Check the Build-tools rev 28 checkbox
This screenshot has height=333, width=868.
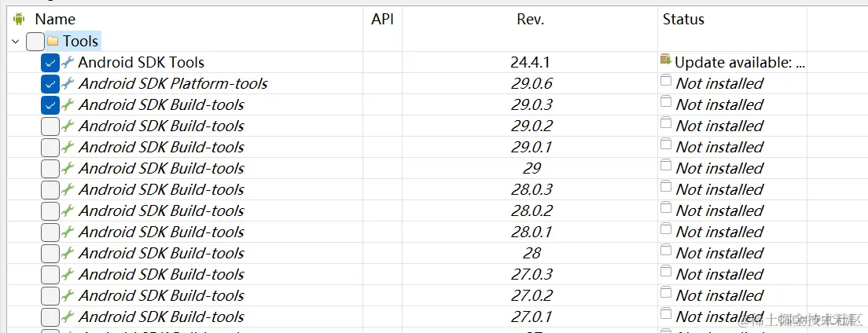pos(50,254)
